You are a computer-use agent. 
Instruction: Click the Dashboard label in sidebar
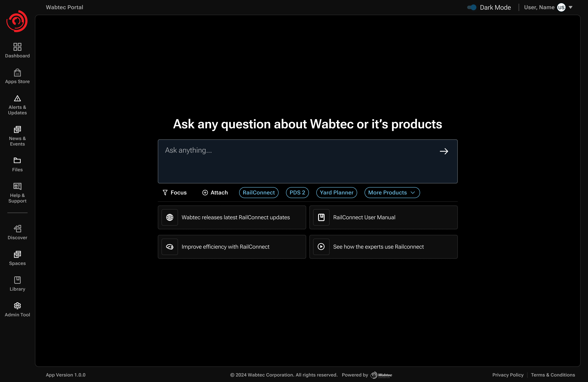click(17, 56)
